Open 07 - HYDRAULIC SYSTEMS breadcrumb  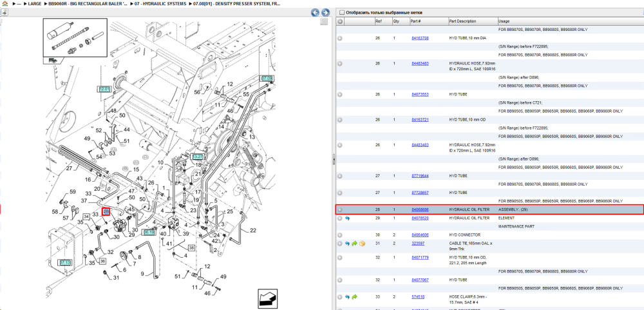(x=159, y=3)
